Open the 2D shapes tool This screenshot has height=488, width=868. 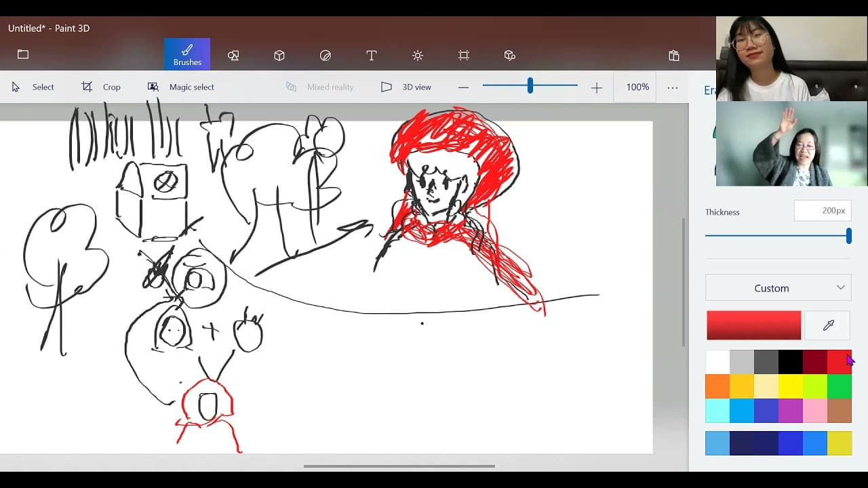[x=233, y=56]
